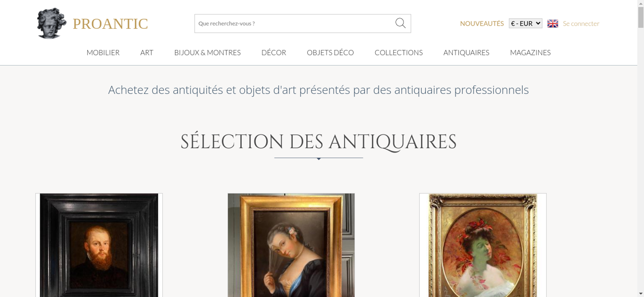
Task: Open the € - EUR currency dropdown
Action: (x=525, y=23)
